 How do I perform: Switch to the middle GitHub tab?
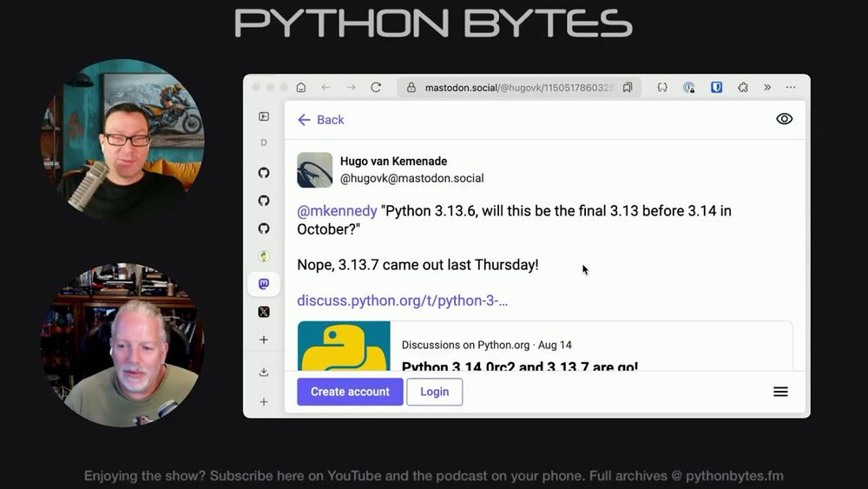tap(264, 201)
